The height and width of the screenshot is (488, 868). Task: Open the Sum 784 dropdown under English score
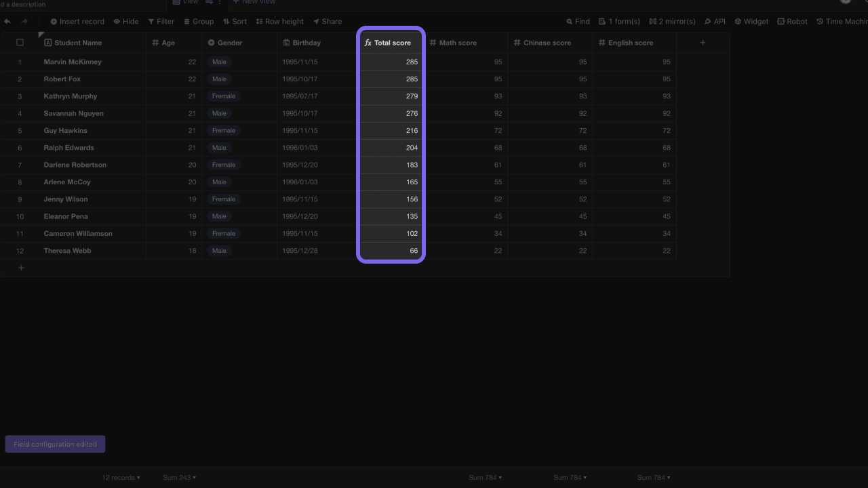click(x=654, y=478)
